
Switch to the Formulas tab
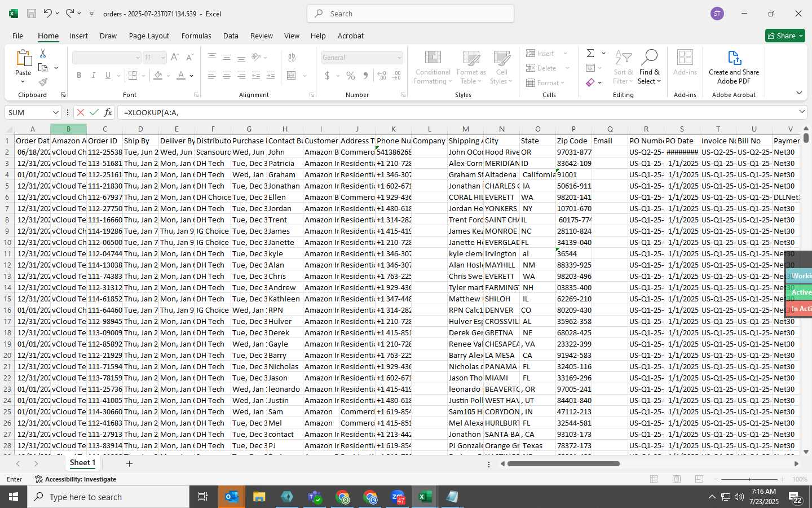tap(196, 36)
